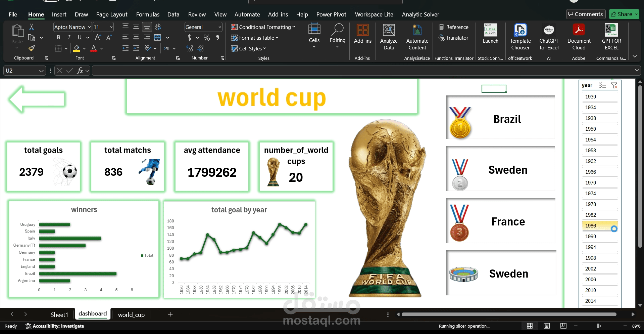Image resolution: width=644 pixels, height=334 pixels.
Task: Click the Translator button
Action: (453, 38)
